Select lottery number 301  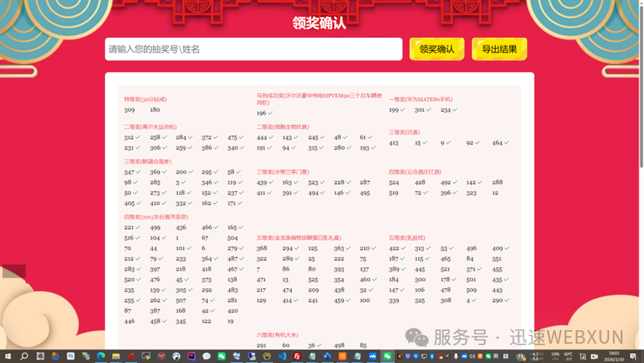click(419, 110)
